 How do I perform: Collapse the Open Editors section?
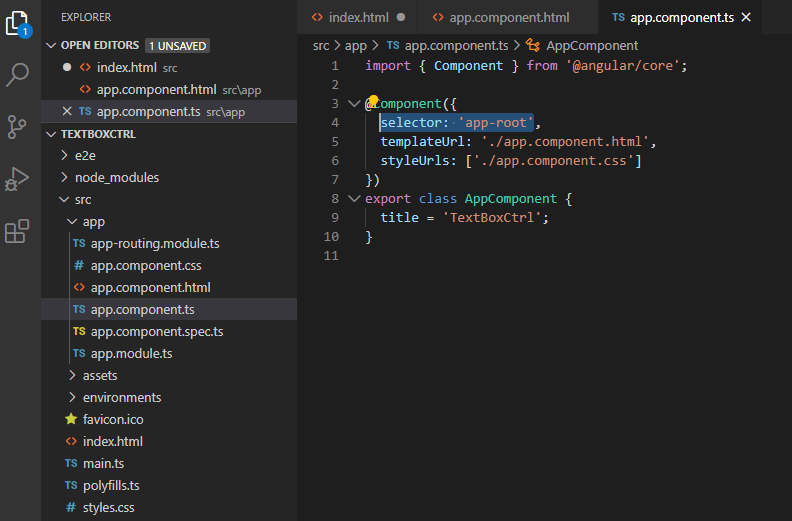pos(51,45)
